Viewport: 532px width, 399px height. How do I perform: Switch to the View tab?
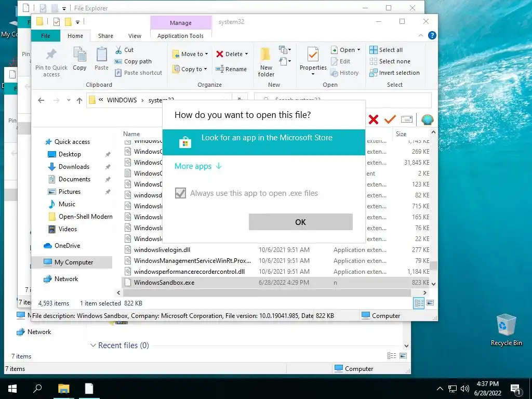click(135, 36)
